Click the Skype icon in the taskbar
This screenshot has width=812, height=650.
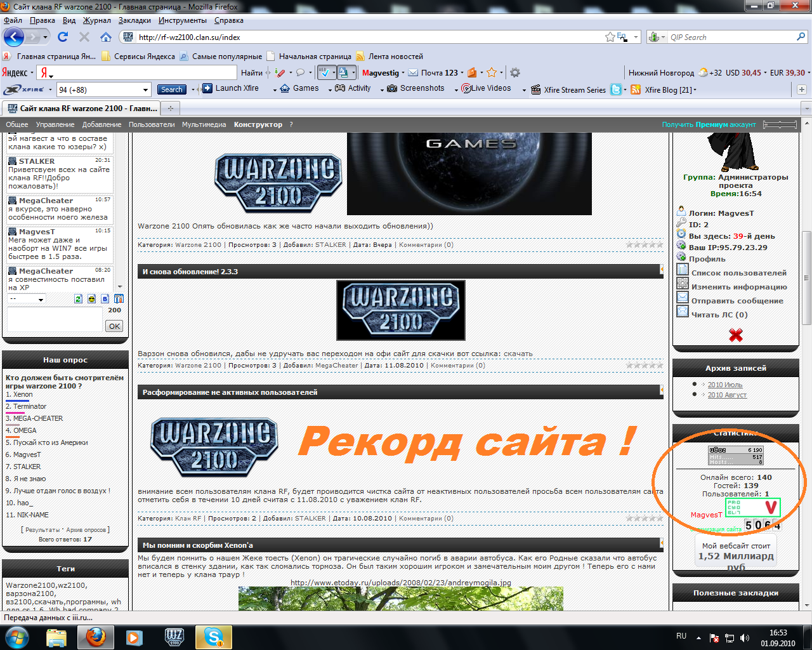pos(214,637)
